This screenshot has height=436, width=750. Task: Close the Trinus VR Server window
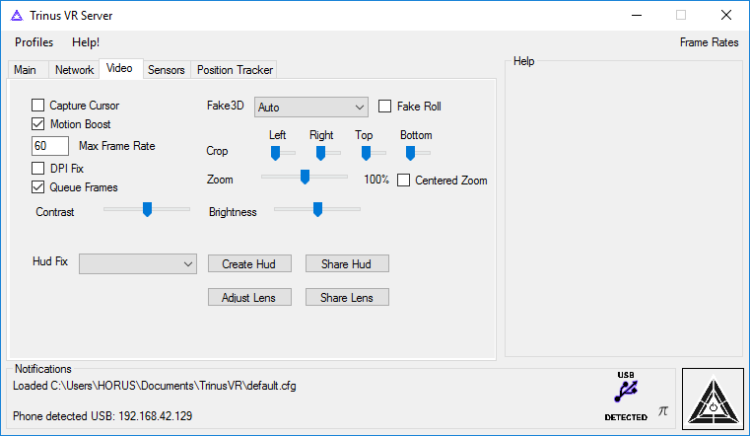(x=726, y=15)
